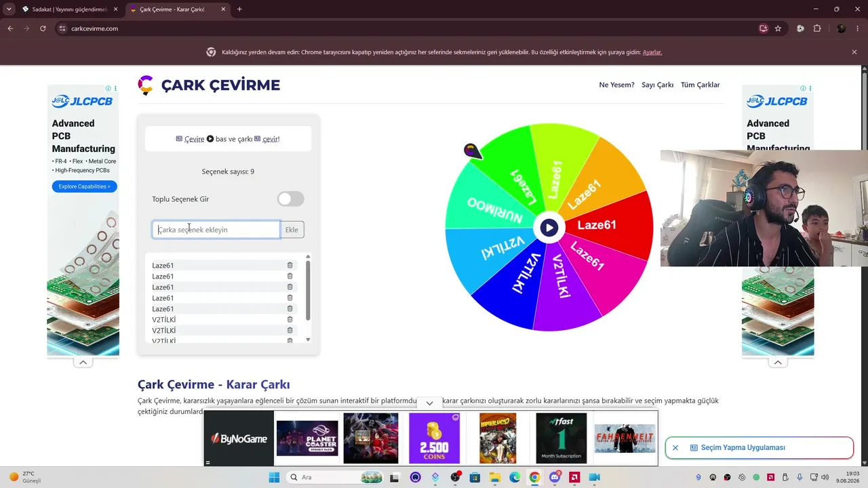Open a new browser tab with plus icon
The height and width of the screenshot is (488, 868).
click(x=239, y=9)
